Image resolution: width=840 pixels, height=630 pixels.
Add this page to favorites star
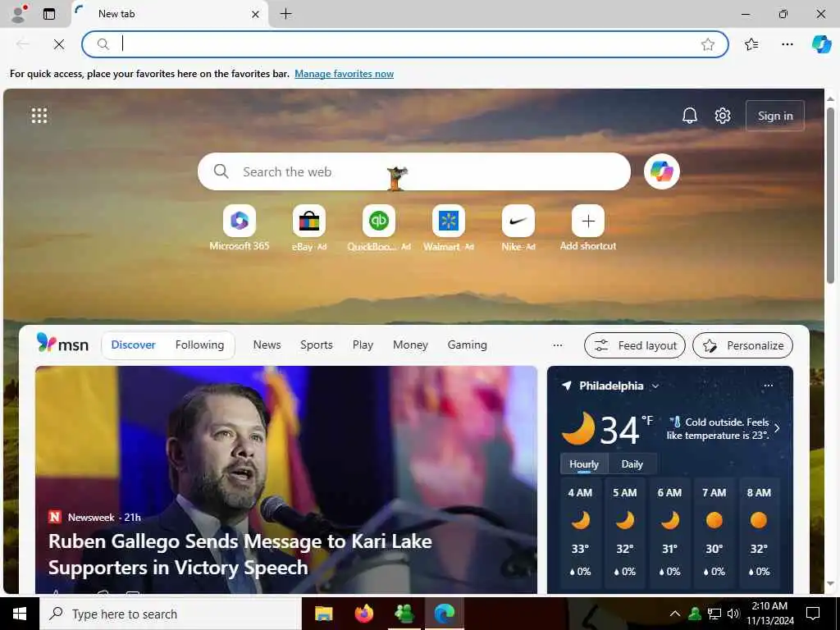pyautogui.click(x=708, y=44)
